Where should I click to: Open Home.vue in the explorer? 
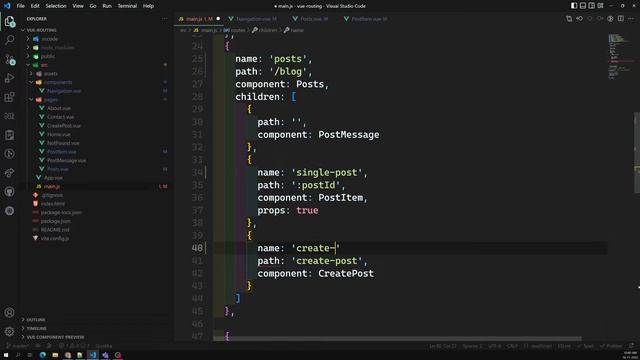point(59,134)
